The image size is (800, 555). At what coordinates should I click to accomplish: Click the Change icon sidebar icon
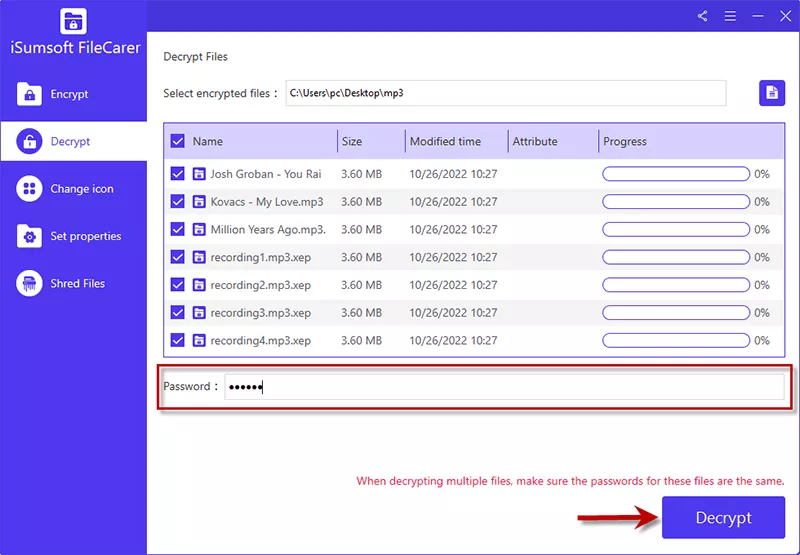pyautogui.click(x=30, y=189)
